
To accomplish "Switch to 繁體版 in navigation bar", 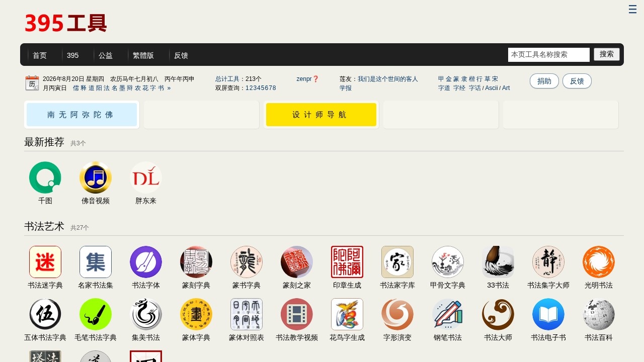I will (143, 55).
